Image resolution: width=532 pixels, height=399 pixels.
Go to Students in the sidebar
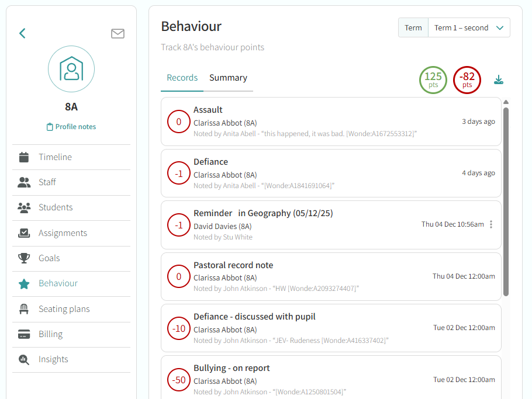[56, 207]
